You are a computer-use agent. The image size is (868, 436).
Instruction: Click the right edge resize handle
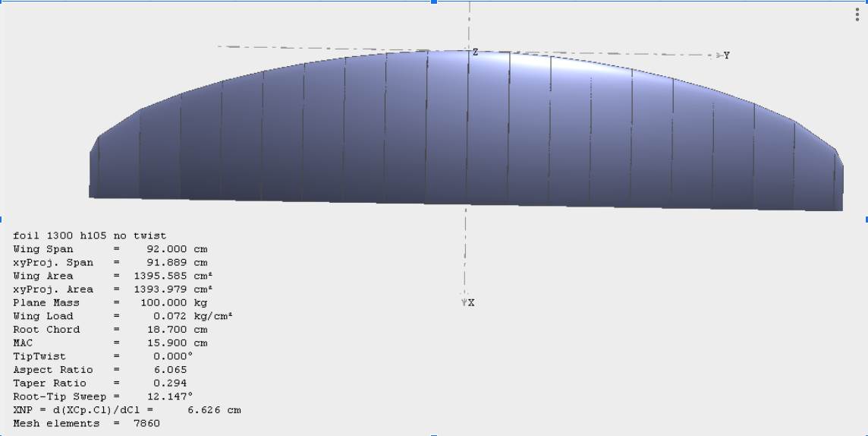[866, 219]
